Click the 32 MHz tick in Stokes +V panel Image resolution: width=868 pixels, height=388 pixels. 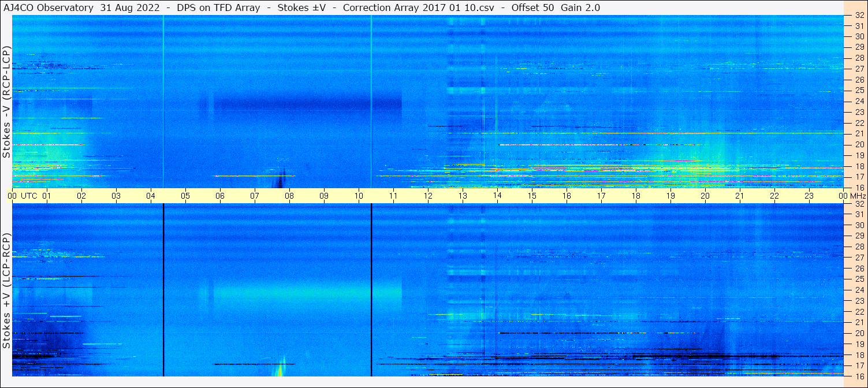tap(859, 204)
